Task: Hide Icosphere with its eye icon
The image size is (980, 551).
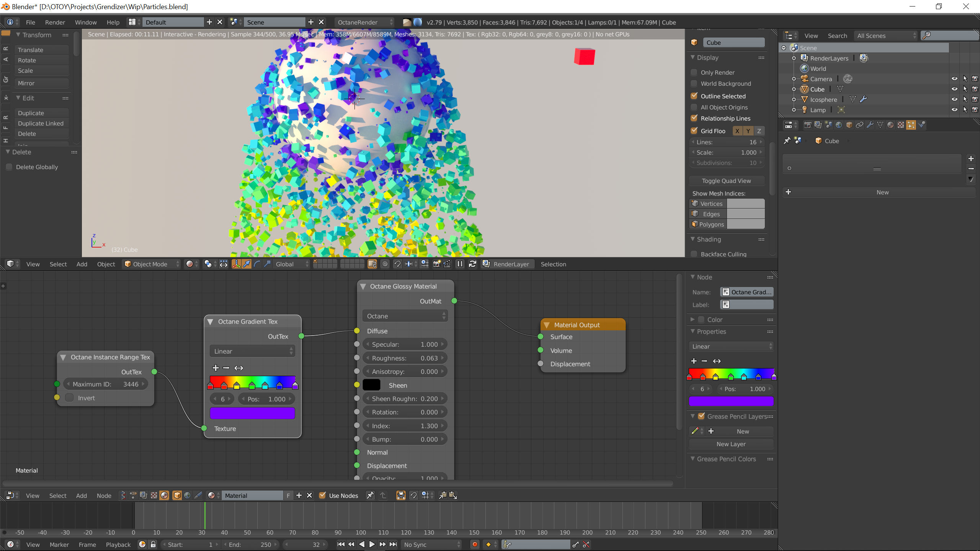Action: [954, 99]
